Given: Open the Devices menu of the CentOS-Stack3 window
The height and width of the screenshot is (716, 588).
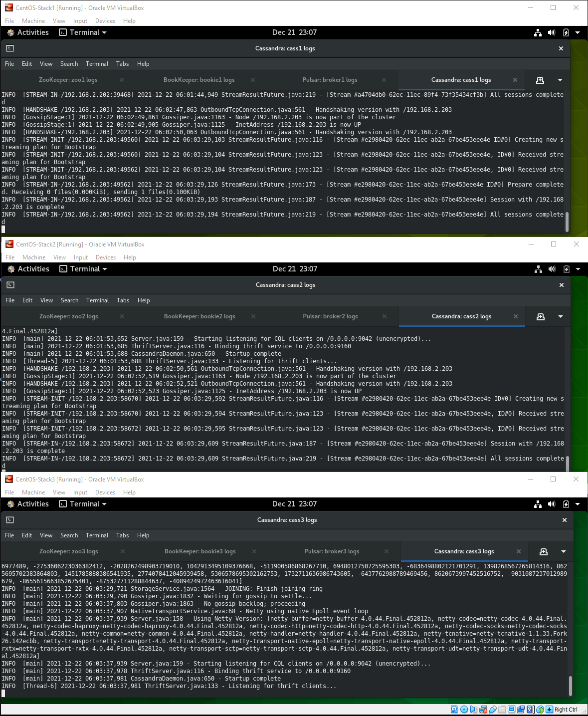Looking at the screenshot, I should (x=105, y=492).
